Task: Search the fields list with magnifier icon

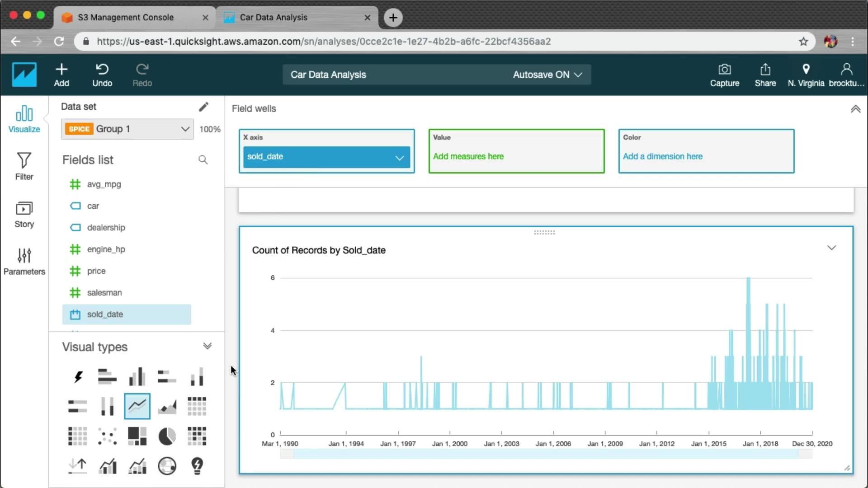Action: point(203,160)
